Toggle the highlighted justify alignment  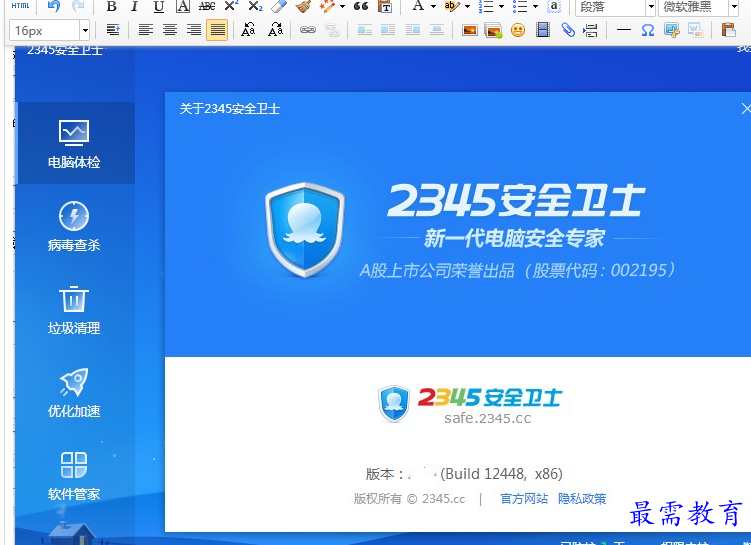pyautogui.click(x=217, y=30)
